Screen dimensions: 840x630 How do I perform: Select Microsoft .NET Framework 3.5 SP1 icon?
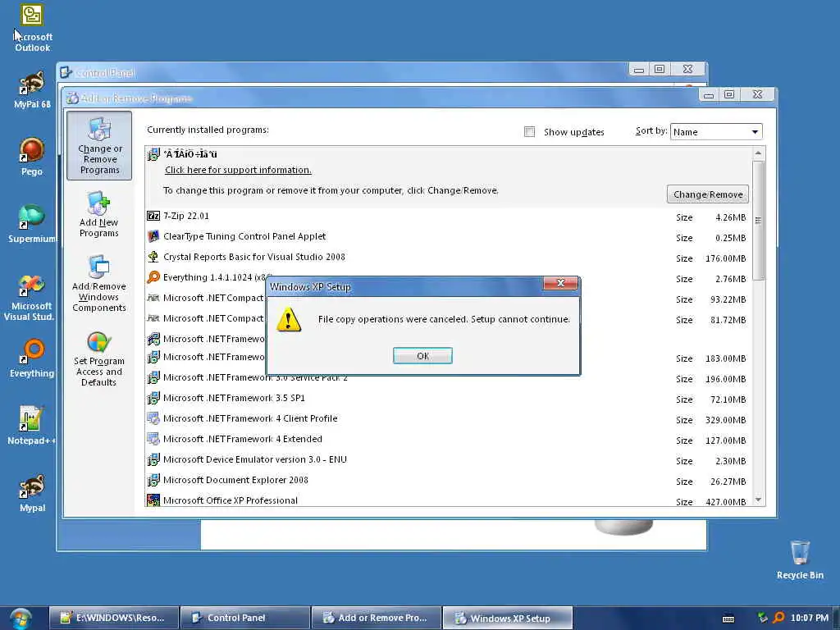[153, 398]
